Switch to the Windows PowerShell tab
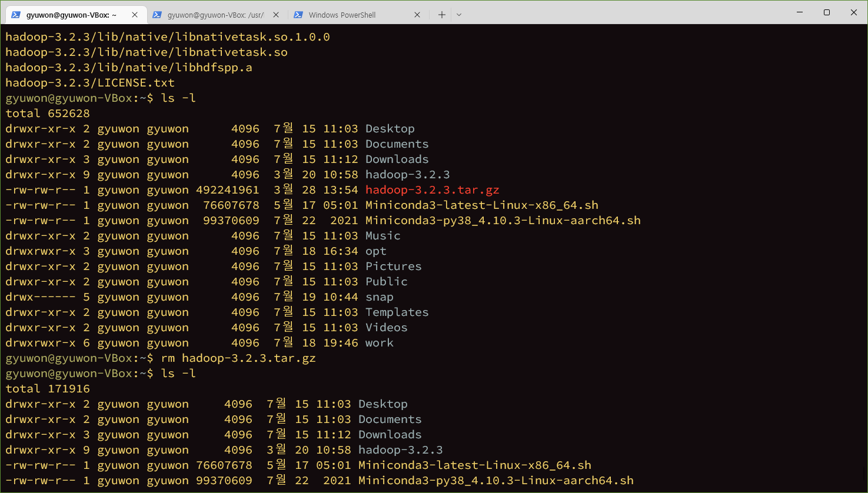 point(357,15)
